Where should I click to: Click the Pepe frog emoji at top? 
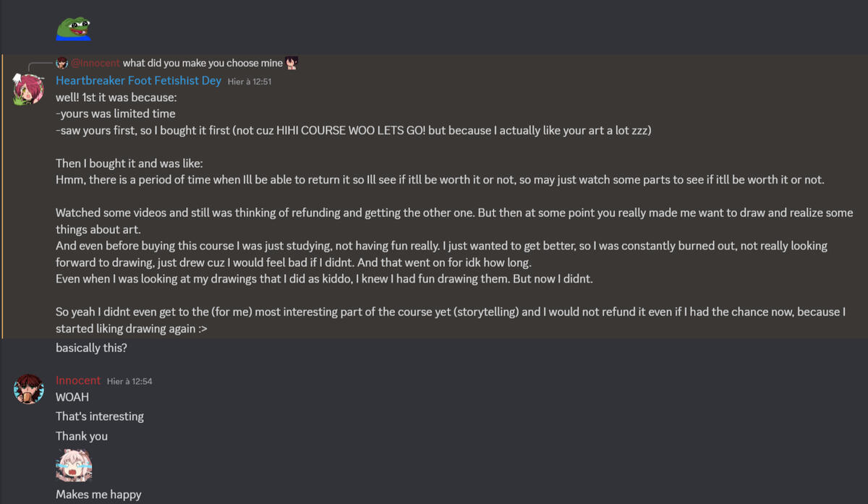(74, 28)
